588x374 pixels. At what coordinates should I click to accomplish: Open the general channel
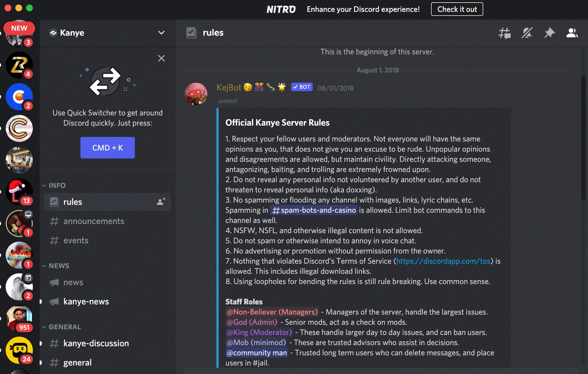tap(107, 363)
